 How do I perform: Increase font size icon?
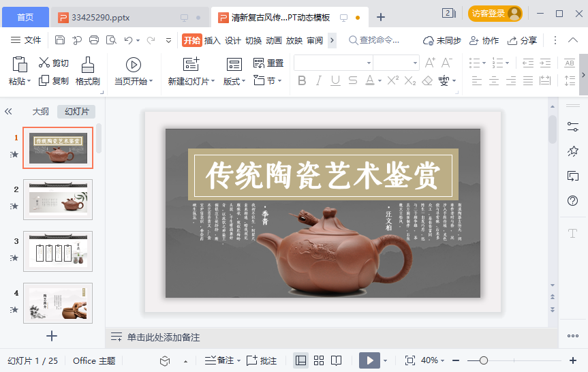[430, 63]
